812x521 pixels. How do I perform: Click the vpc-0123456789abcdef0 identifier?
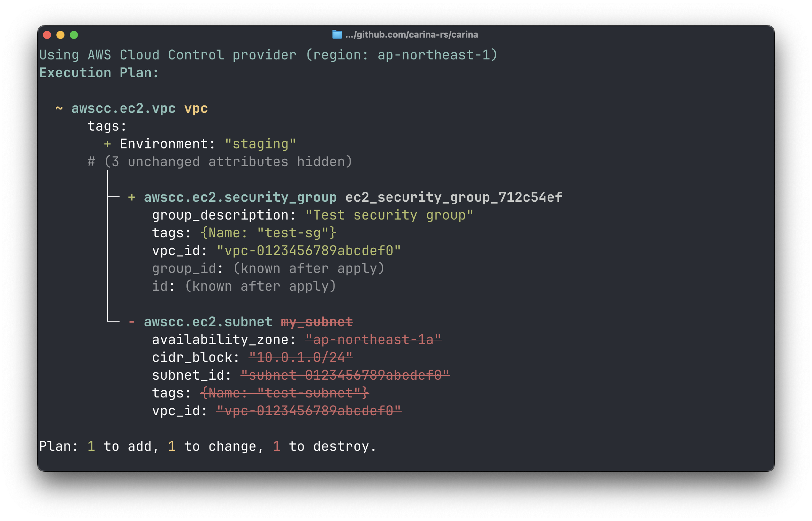pyautogui.click(x=308, y=250)
